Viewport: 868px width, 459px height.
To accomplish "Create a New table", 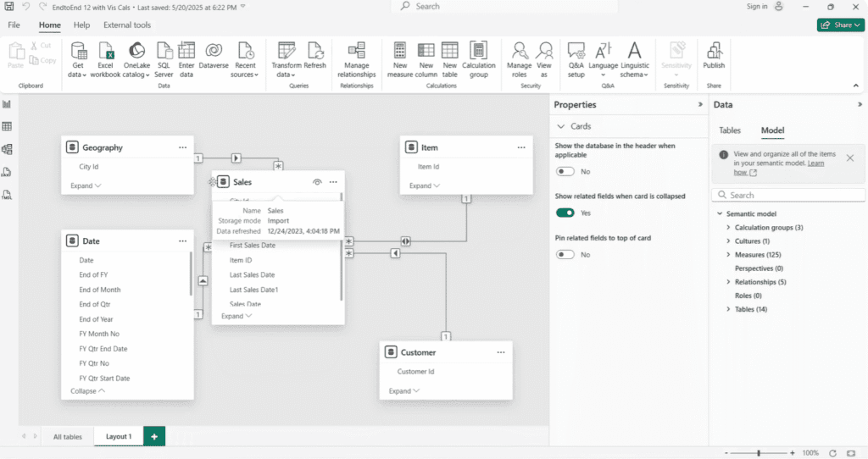I will [x=449, y=60].
